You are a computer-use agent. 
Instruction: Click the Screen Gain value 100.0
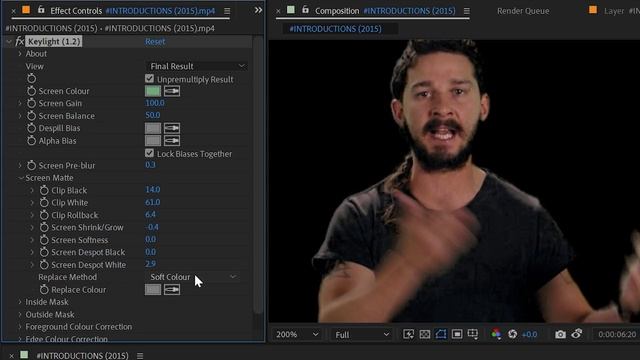pyautogui.click(x=155, y=103)
